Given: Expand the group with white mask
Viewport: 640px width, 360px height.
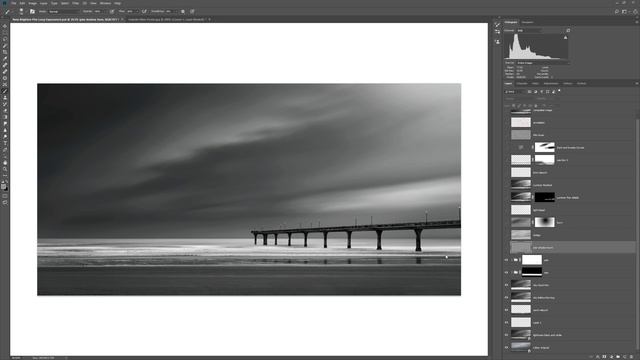Looking at the screenshot, I should [511, 260].
